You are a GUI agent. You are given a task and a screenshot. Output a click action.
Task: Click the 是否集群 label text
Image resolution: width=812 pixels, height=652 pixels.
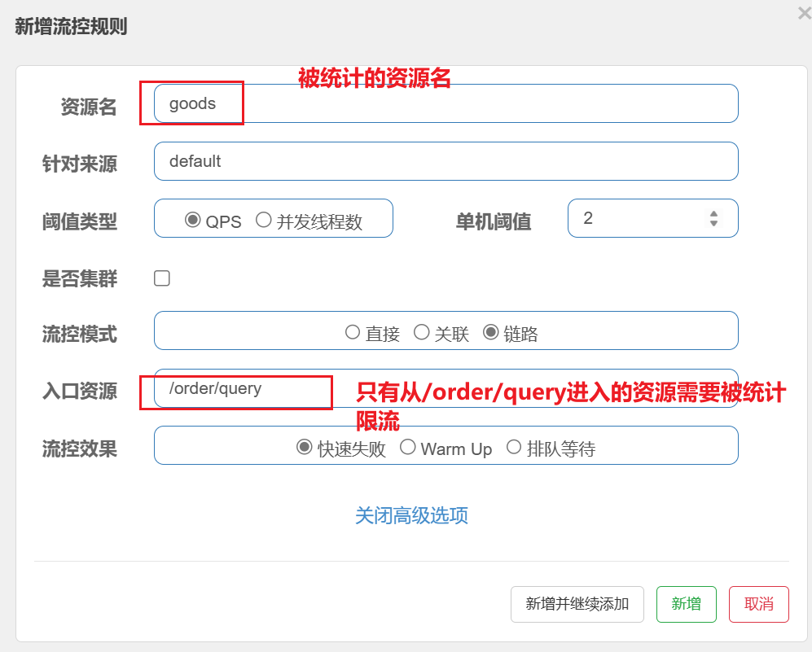pyautogui.click(x=80, y=278)
